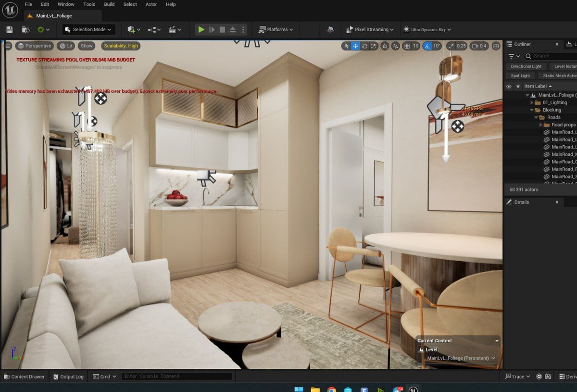Expand the 01_Lighting folder
Viewport: 577px width, 392px height.
[532, 102]
